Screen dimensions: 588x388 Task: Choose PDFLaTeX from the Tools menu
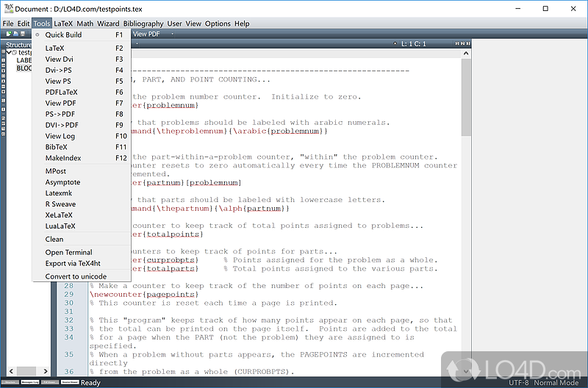click(61, 92)
